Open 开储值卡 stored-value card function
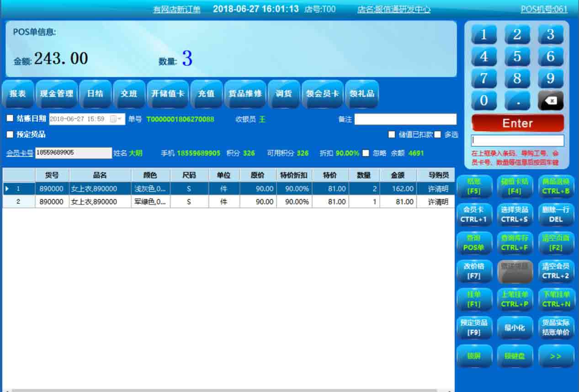The image size is (579, 392). click(168, 94)
